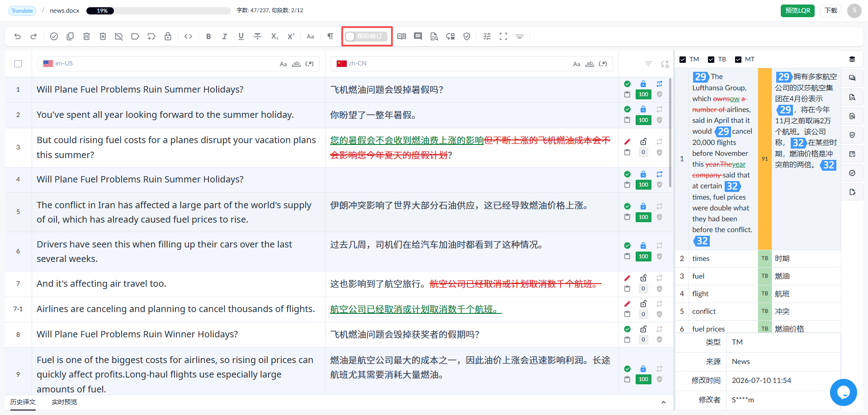
Task: Open the segment filter icon above the status column
Action: click(x=648, y=64)
